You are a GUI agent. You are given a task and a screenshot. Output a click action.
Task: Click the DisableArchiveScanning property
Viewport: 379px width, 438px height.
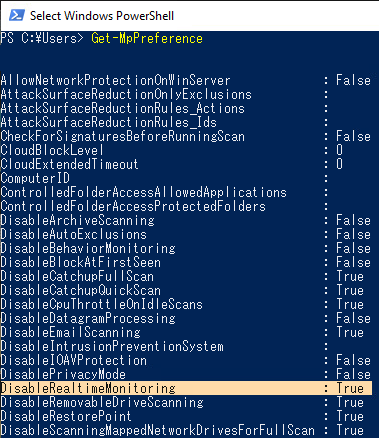[x=77, y=220]
